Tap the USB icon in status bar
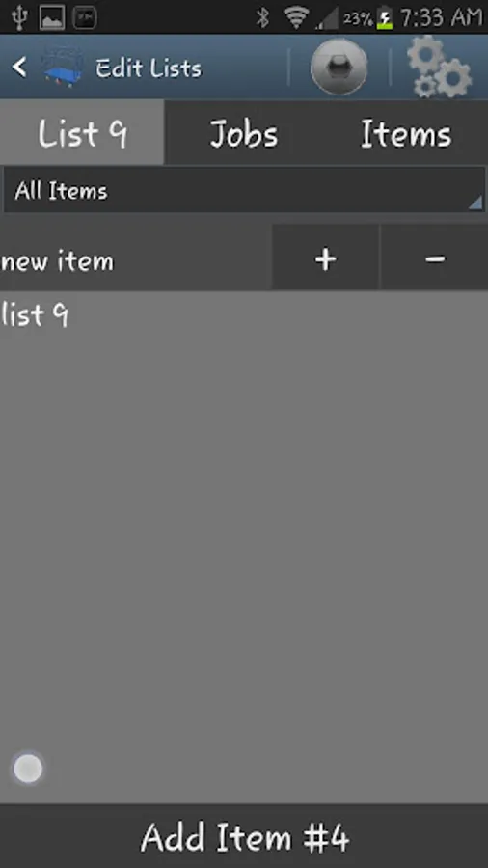 (19, 17)
